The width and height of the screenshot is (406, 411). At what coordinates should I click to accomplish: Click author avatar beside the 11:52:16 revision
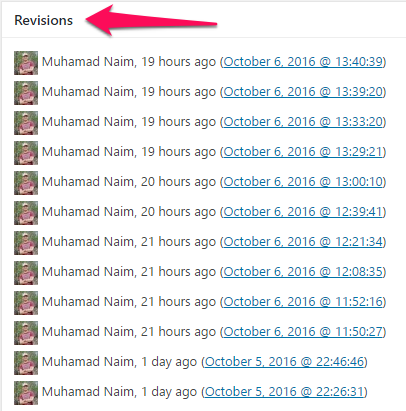point(26,303)
